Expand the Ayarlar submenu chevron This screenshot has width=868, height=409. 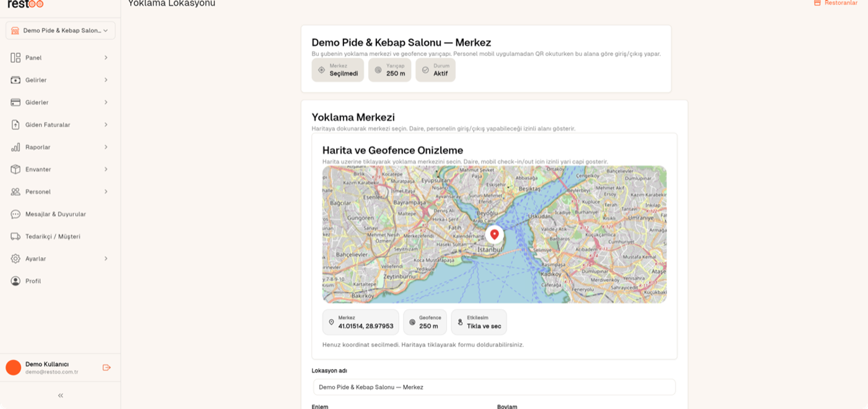(x=106, y=258)
